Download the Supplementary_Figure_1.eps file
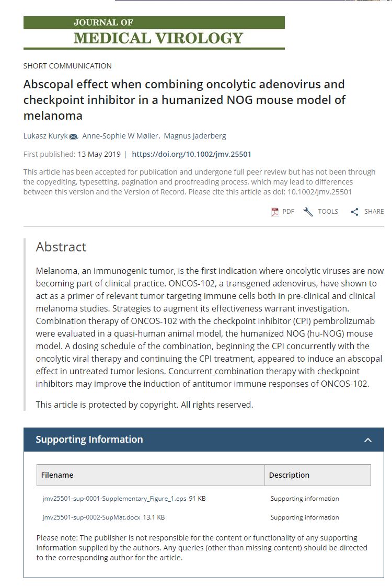Screen dimensions: 392x588 [114, 499]
